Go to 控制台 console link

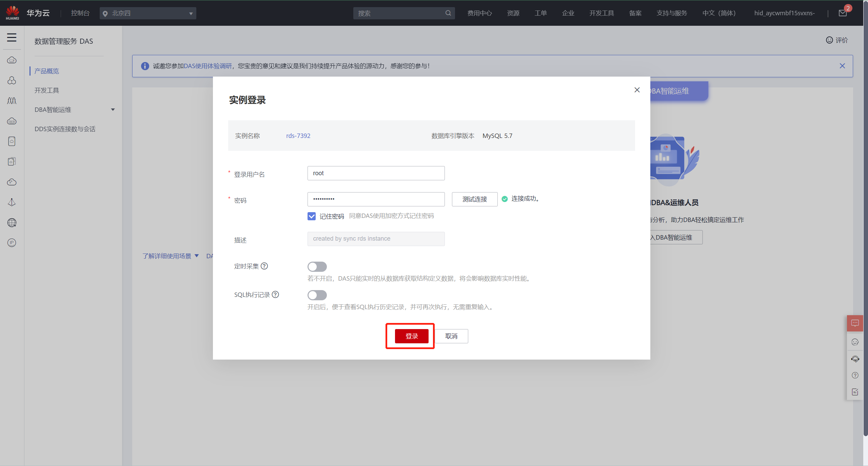80,13
